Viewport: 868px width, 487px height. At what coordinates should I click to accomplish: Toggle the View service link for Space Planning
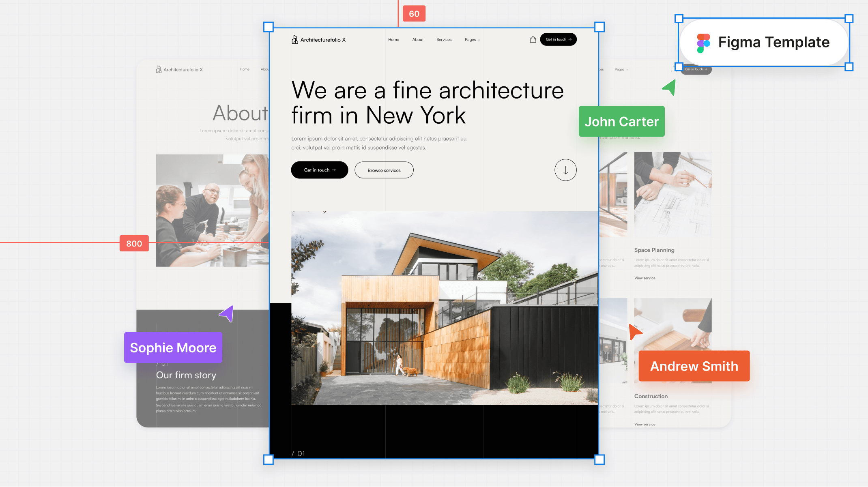pyautogui.click(x=645, y=278)
